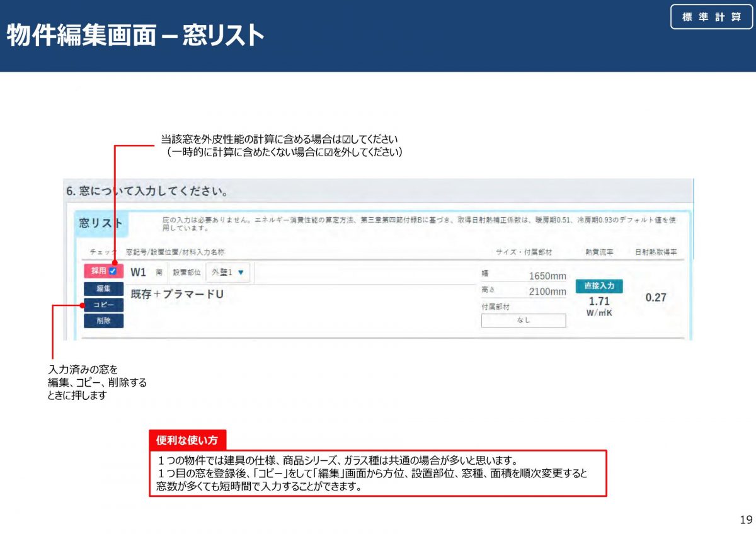Click the 0.27 solar heat gain value
Screen dimensions: 756x534
coord(656,297)
